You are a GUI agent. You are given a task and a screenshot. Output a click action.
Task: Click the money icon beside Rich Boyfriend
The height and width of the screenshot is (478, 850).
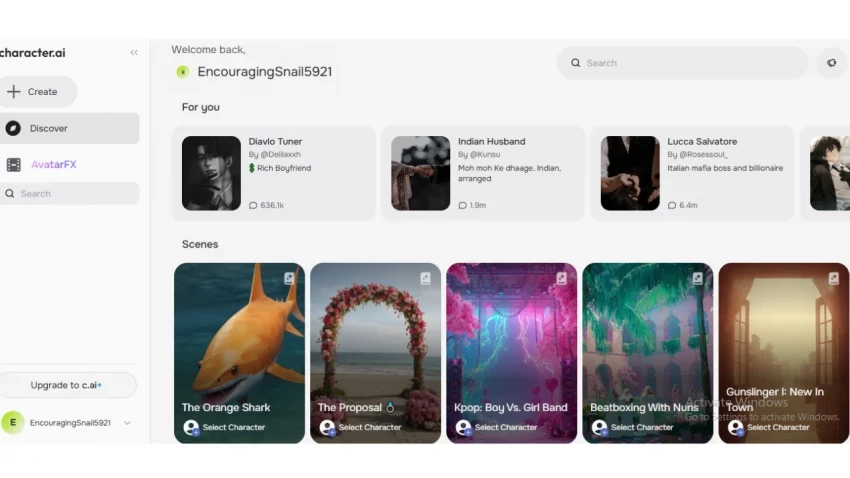pos(252,168)
